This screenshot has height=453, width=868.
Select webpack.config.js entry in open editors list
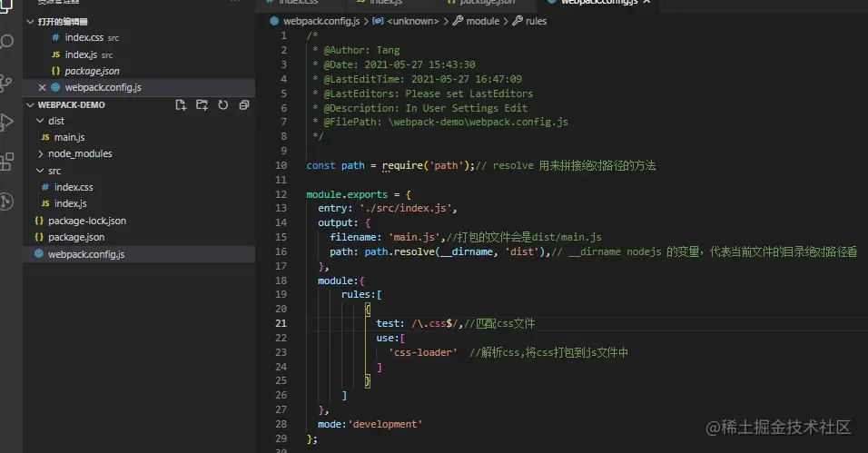139,87
